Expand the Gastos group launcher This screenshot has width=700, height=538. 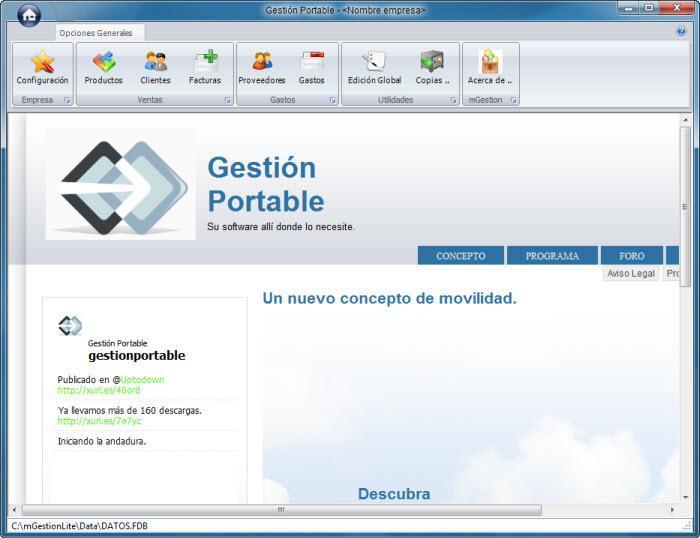[332, 100]
